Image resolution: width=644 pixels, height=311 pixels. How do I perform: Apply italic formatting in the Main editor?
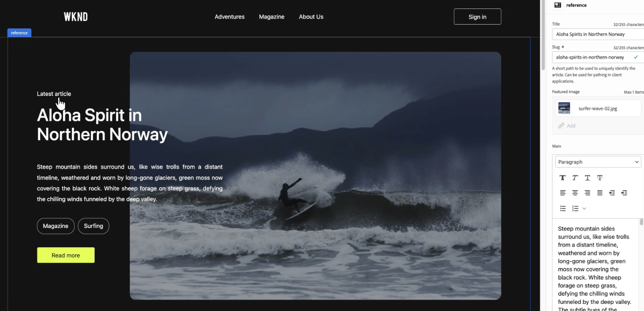(575, 178)
